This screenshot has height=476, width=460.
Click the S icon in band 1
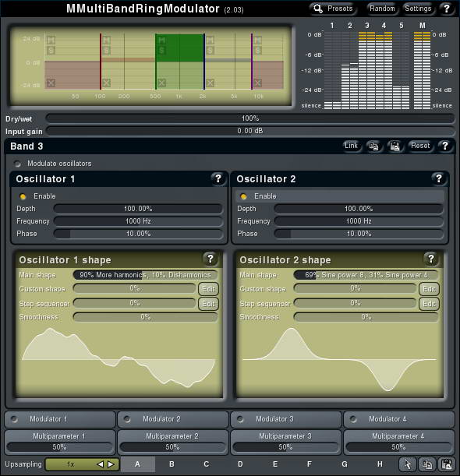coord(51,50)
